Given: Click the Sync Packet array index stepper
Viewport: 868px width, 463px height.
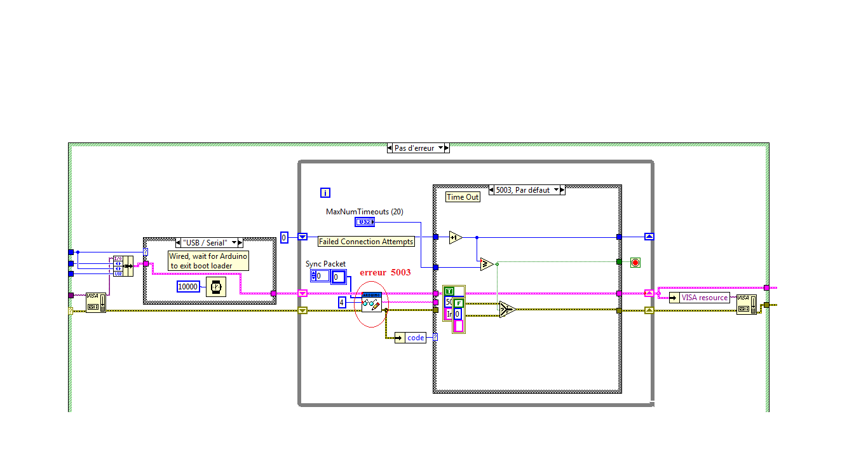Looking at the screenshot, I should pyautogui.click(x=313, y=276).
